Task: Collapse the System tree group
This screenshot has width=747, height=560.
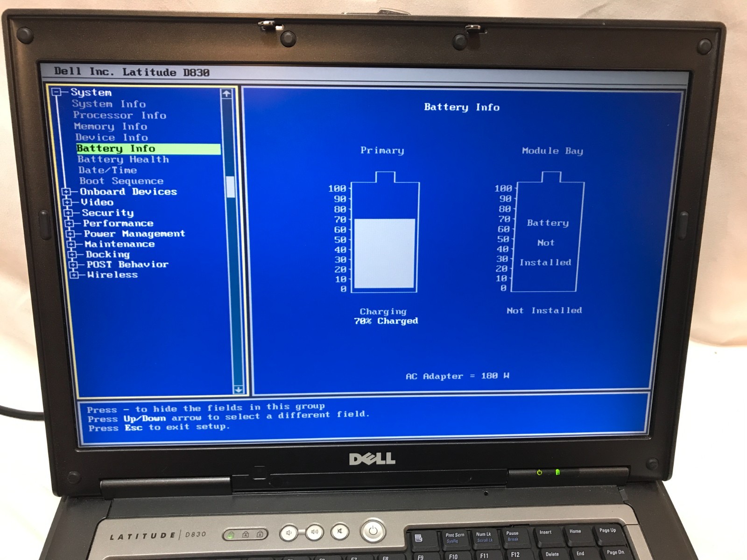Action: tap(56, 92)
